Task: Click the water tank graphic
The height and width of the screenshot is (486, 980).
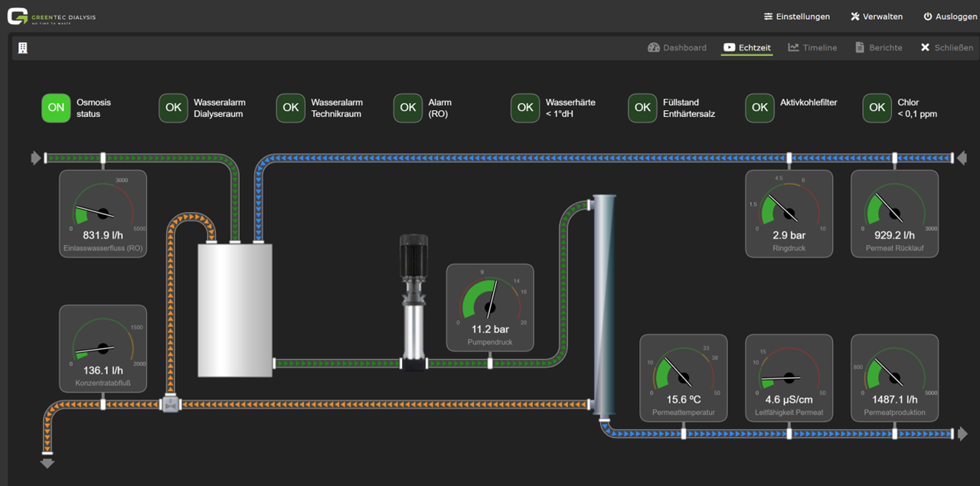Action: tap(235, 310)
